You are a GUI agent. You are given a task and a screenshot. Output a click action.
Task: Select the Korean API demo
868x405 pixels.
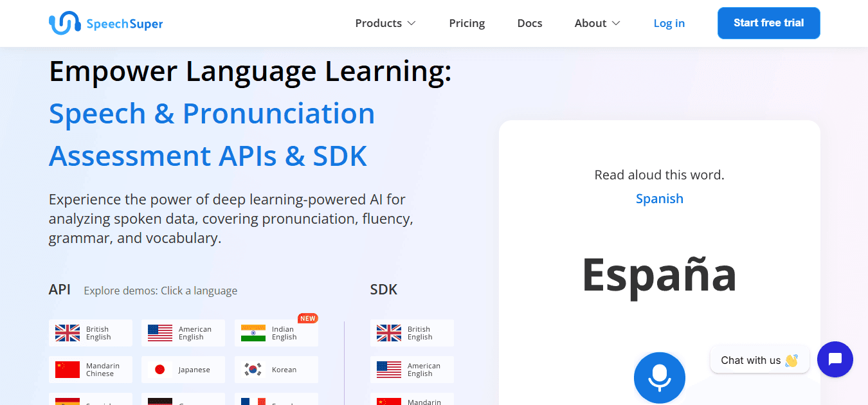coord(276,370)
